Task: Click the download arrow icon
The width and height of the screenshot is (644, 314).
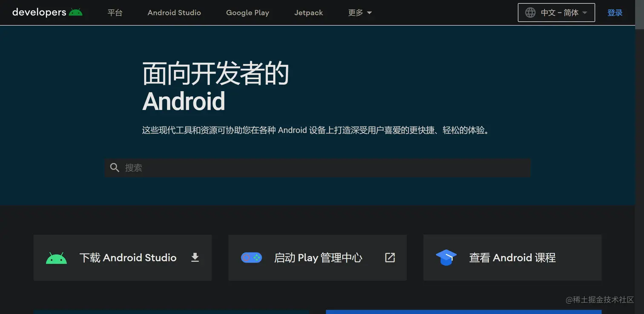Action: (x=195, y=257)
